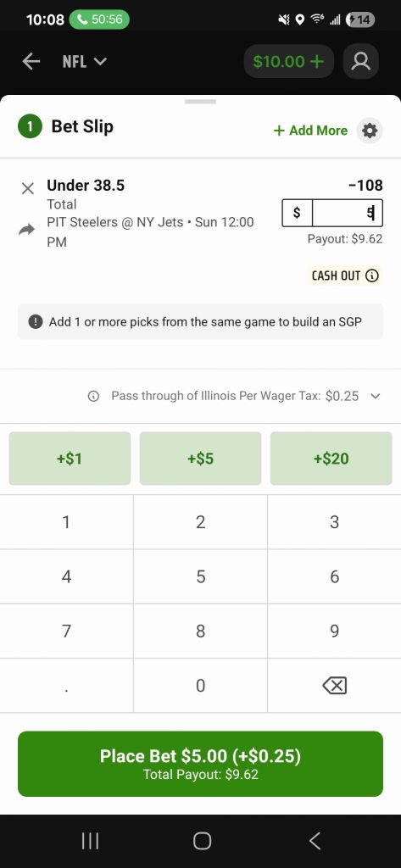Open Android recent apps button
The image size is (401, 868).
[90, 842]
